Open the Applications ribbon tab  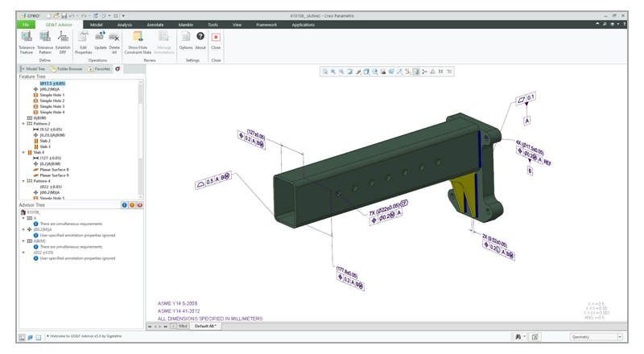303,25
